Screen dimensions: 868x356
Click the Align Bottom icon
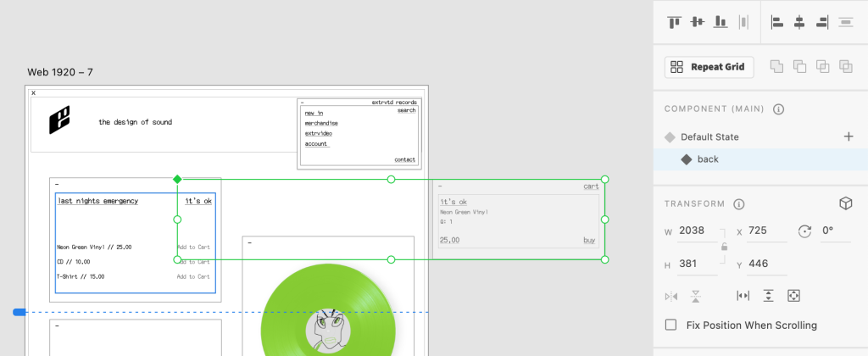721,22
